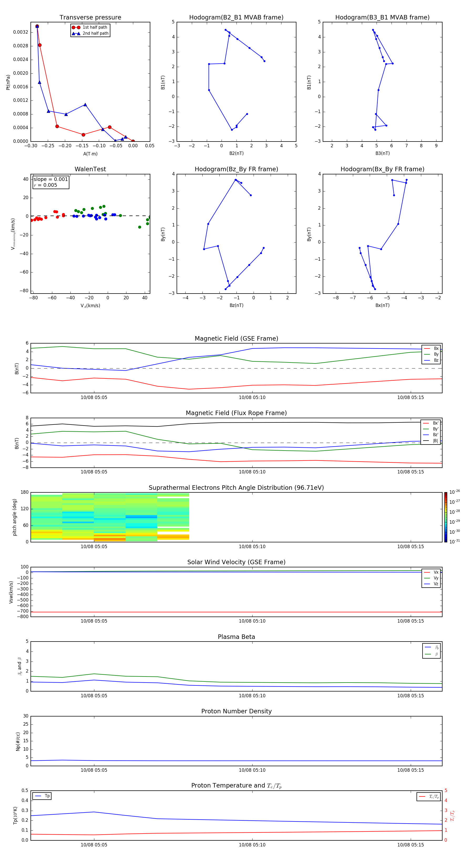Screen dimensions: 473x868
Task: Click the pitch angle distribution heatmap
Action: click(110, 517)
